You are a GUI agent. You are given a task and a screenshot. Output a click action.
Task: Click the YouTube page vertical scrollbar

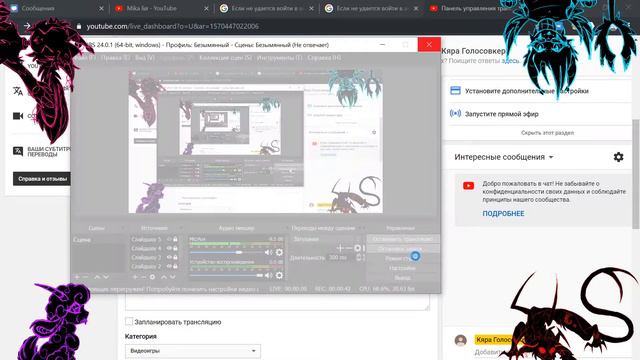click(636, 174)
